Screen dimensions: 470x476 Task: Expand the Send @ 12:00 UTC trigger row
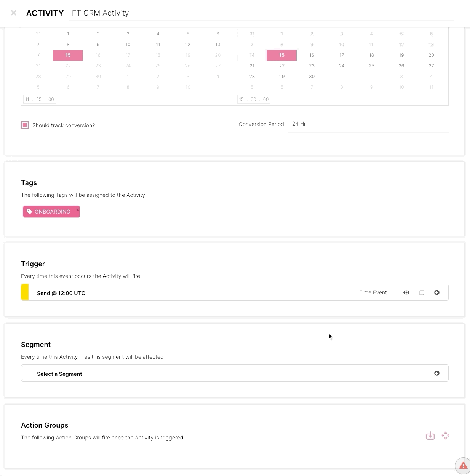190,293
